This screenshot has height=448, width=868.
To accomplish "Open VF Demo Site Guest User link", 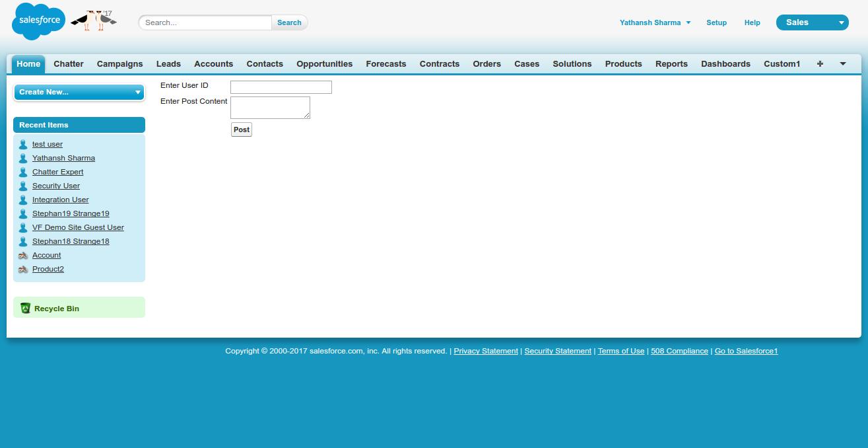I will click(78, 227).
